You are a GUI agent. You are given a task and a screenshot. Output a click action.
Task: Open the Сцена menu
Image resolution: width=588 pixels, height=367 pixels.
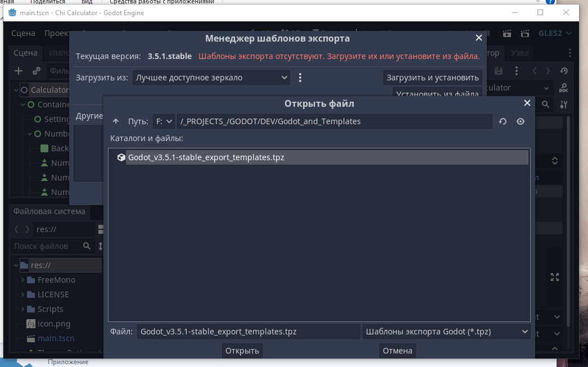tap(23, 33)
